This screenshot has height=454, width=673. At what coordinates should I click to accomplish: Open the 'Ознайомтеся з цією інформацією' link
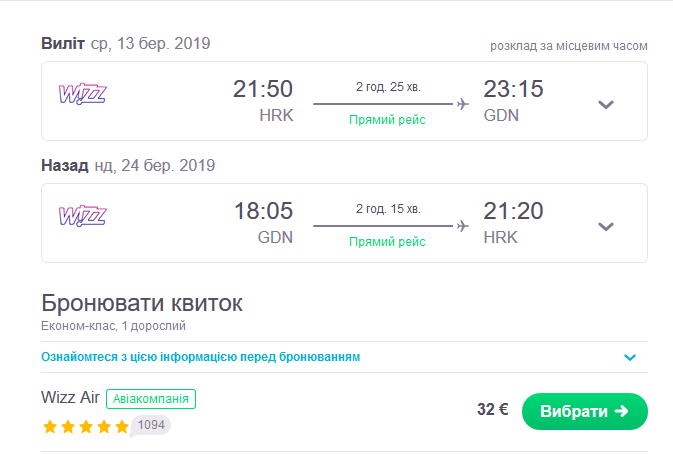[200, 357]
